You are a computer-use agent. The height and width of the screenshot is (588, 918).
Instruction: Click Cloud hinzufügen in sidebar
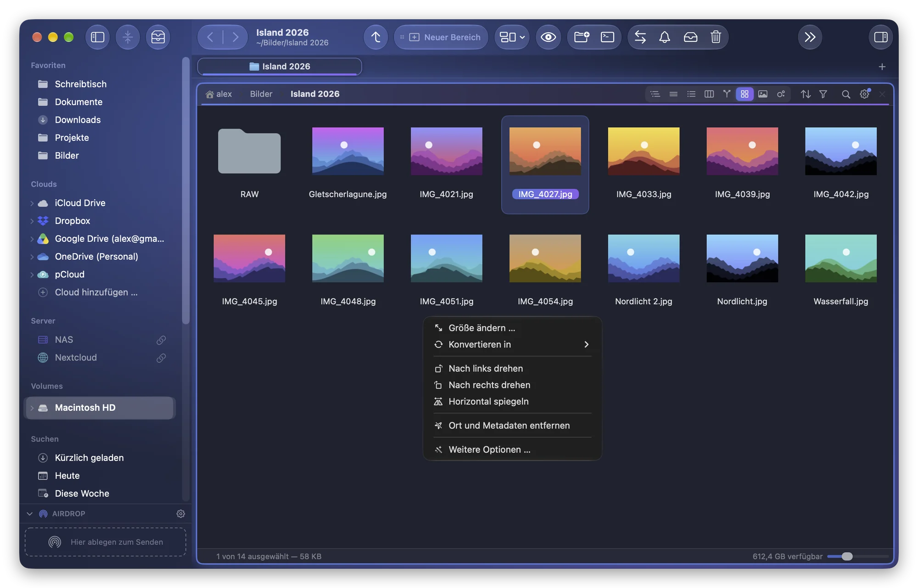(96, 293)
